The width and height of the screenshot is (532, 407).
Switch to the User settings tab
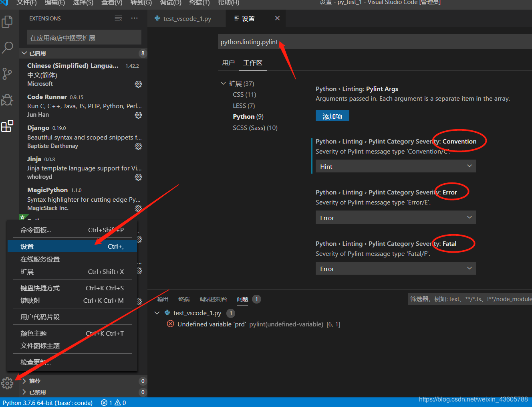click(228, 63)
